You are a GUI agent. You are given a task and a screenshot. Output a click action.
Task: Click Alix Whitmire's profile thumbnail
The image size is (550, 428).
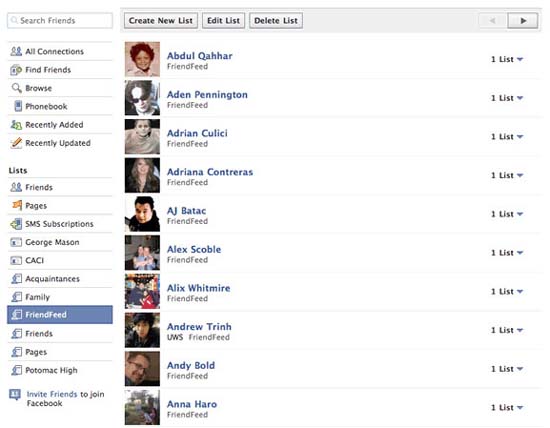coord(142,292)
